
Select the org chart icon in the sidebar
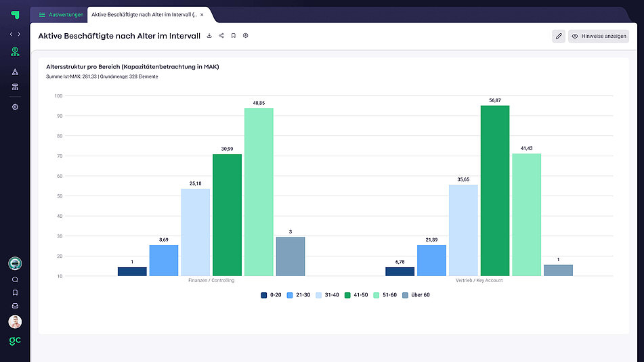pyautogui.click(x=15, y=72)
